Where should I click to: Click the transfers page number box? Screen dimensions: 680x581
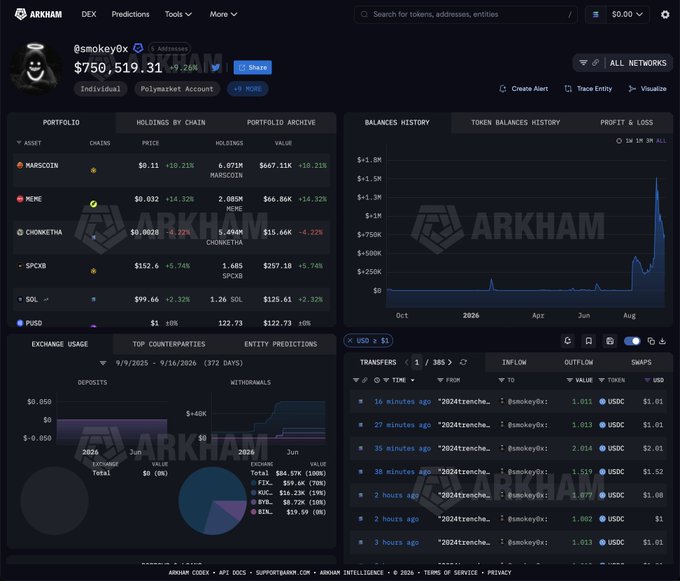click(417, 362)
